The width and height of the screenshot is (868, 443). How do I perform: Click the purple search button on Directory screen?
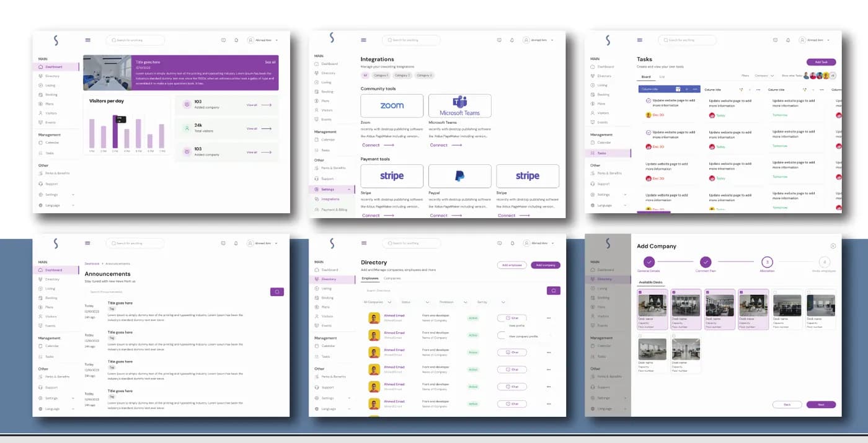click(x=554, y=291)
